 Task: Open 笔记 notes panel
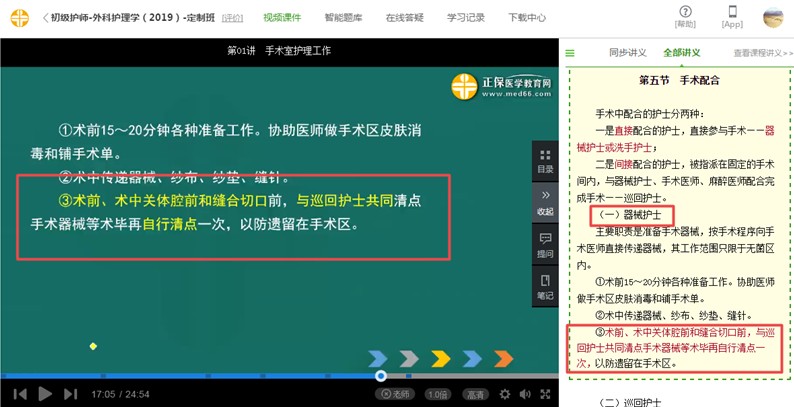[x=545, y=287]
